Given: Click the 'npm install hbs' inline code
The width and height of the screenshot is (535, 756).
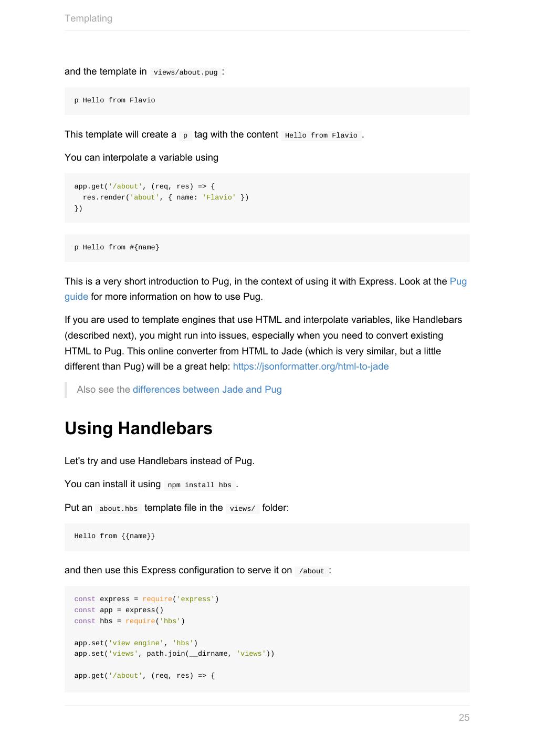Looking at the screenshot, I should [199, 485].
